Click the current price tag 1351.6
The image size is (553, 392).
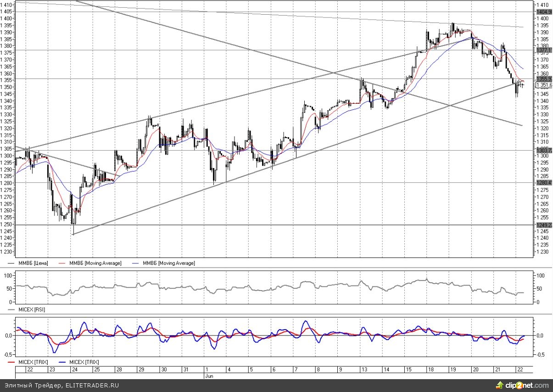544,85
